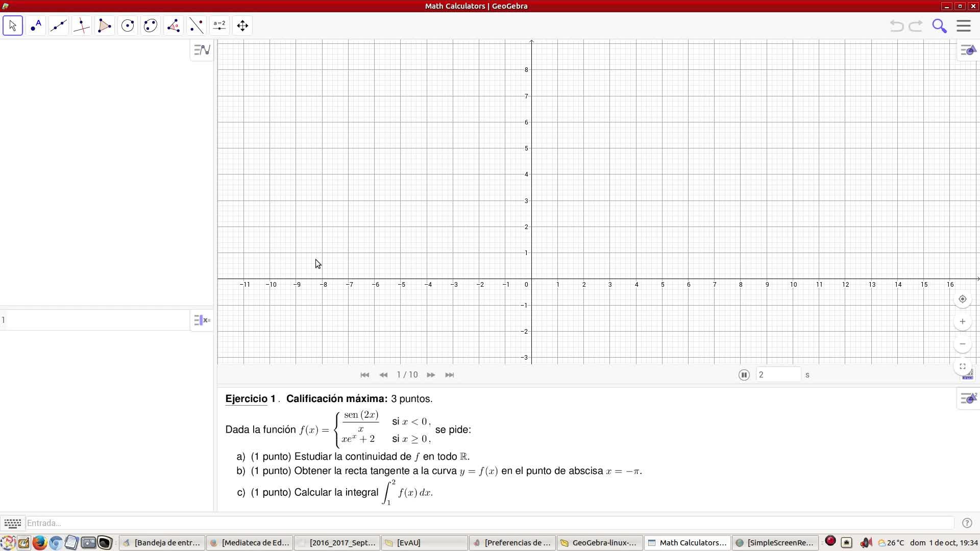
Task: Toggle Graphics view style bar at top right
Action: click(x=968, y=50)
